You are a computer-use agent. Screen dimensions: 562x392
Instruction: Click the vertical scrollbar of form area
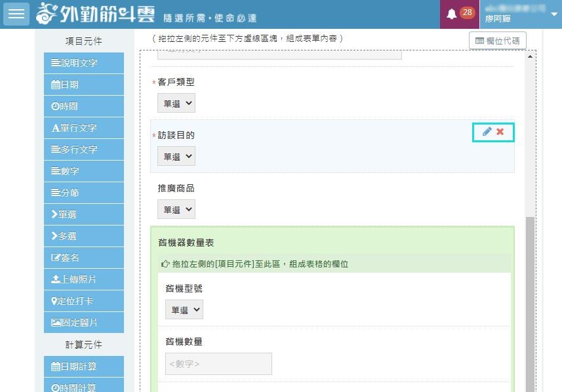click(530, 295)
